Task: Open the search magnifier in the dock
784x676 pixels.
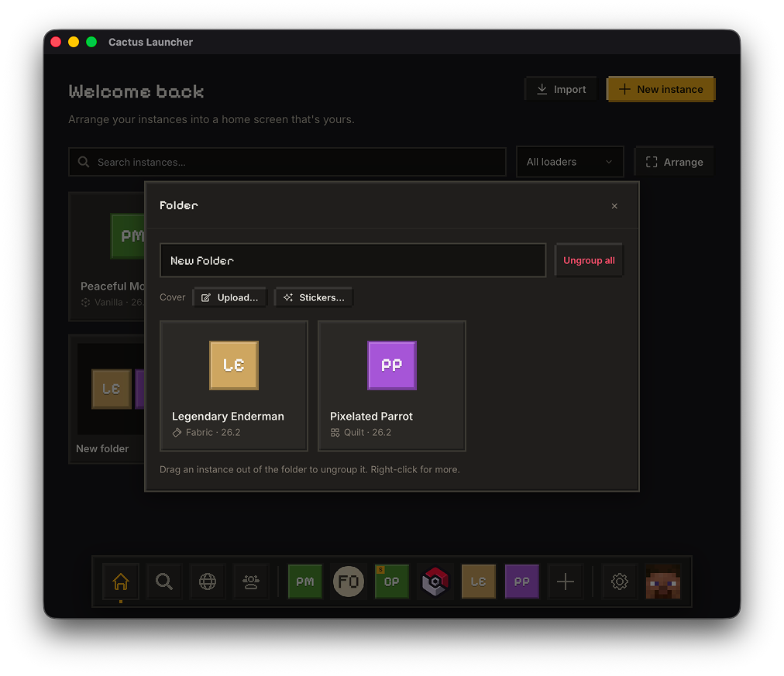Action: tap(164, 582)
